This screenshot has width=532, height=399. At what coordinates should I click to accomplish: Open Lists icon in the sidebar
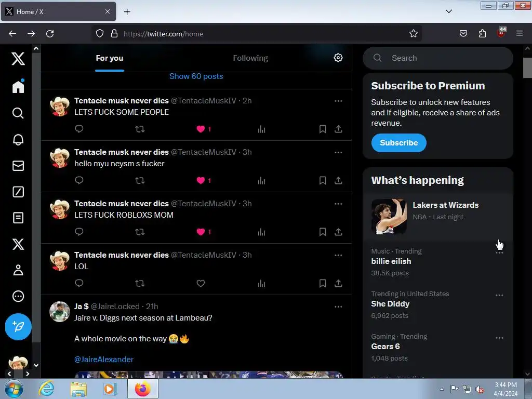pos(18,218)
